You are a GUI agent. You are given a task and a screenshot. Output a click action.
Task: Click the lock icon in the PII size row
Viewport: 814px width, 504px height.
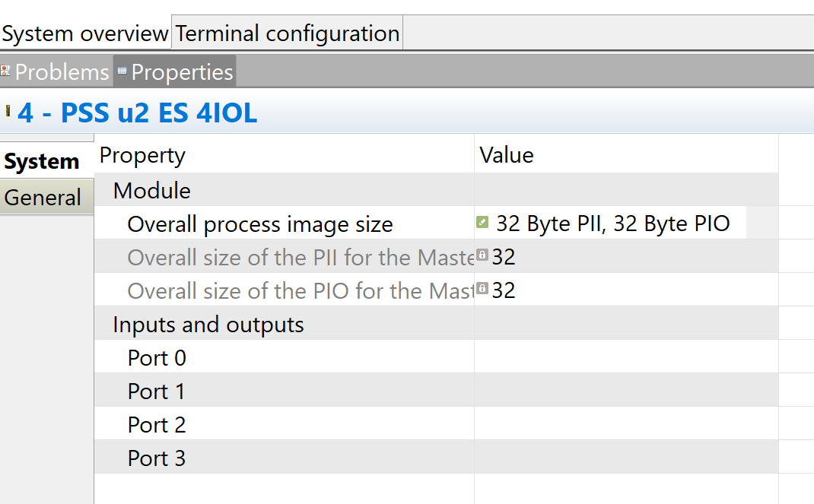[482, 255]
